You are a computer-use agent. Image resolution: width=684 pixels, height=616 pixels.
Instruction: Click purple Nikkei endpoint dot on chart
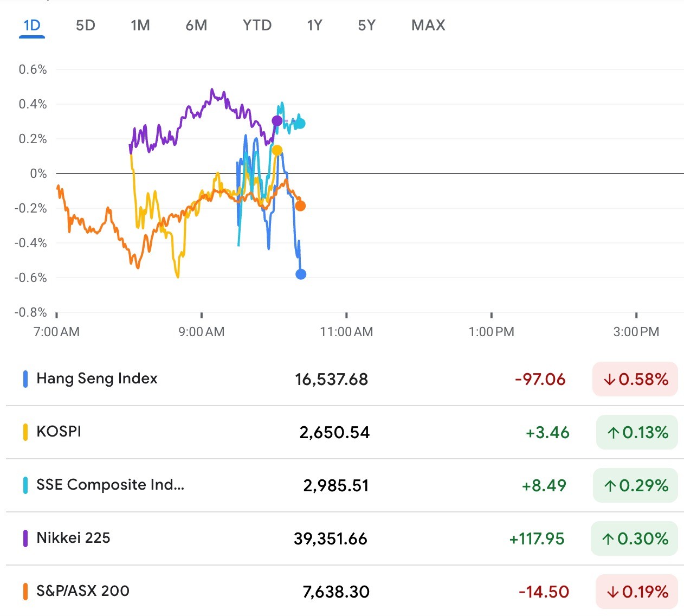[x=277, y=121]
